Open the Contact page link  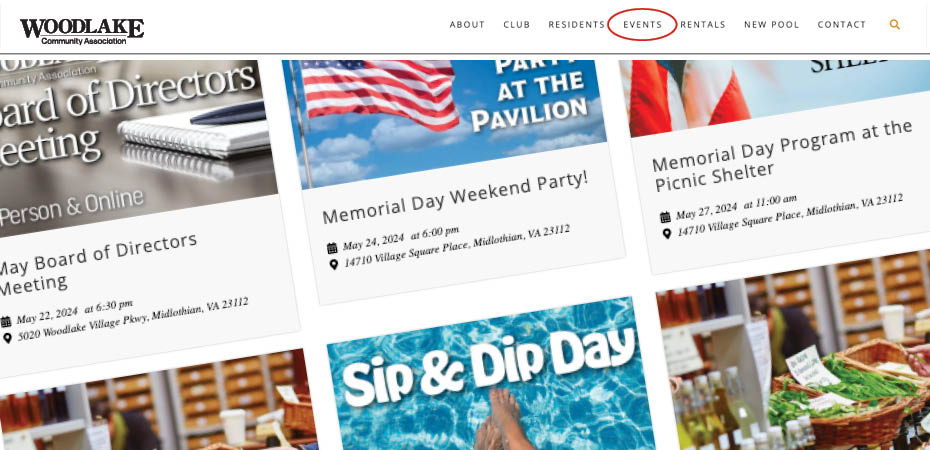[842, 25]
